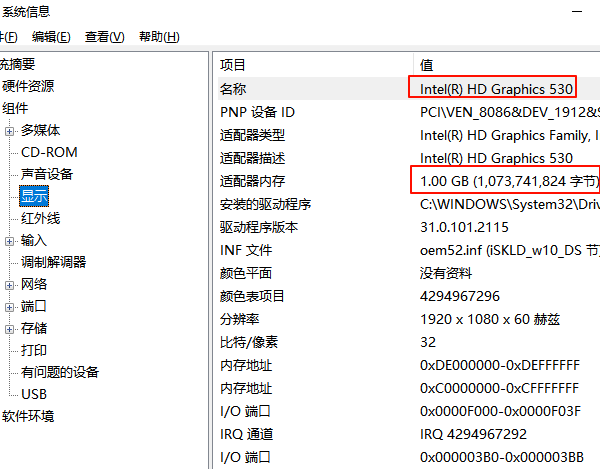Click memory address 0xC0000000-0xCFFFFFFF
This screenshot has width=600, height=469.
(x=499, y=388)
